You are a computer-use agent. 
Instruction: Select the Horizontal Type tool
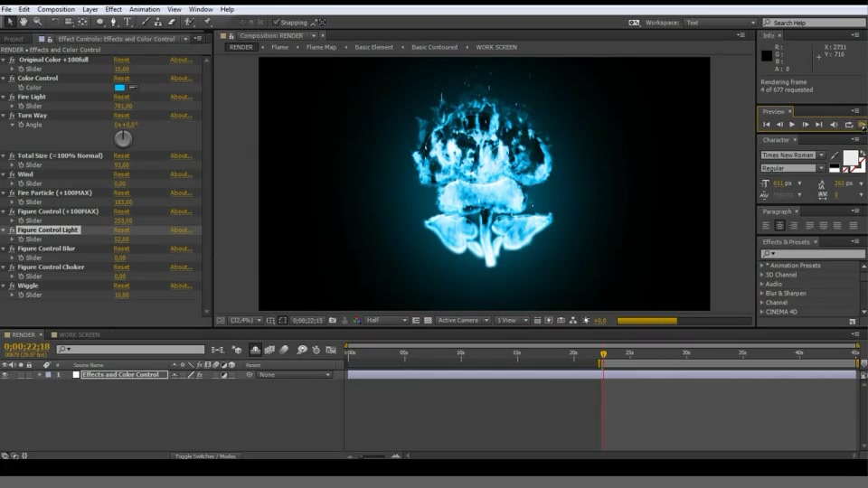pyautogui.click(x=127, y=22)
